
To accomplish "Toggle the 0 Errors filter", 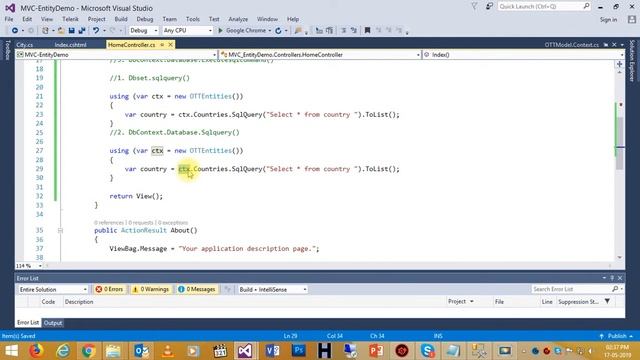I will (109, 289).
